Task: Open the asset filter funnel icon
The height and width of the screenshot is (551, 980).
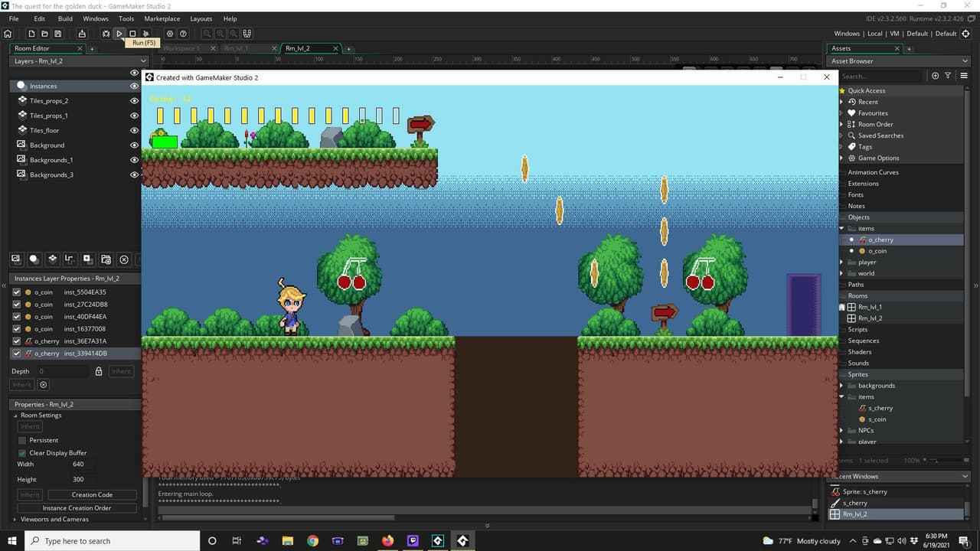Action: 948,76
